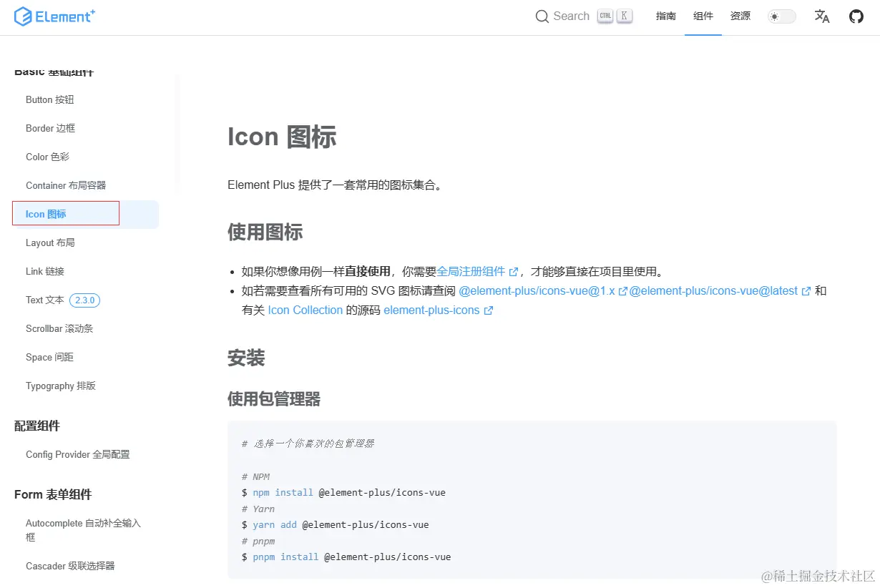Select Autocomplete 自动补全输入框 in sidebar

(84, 530)
